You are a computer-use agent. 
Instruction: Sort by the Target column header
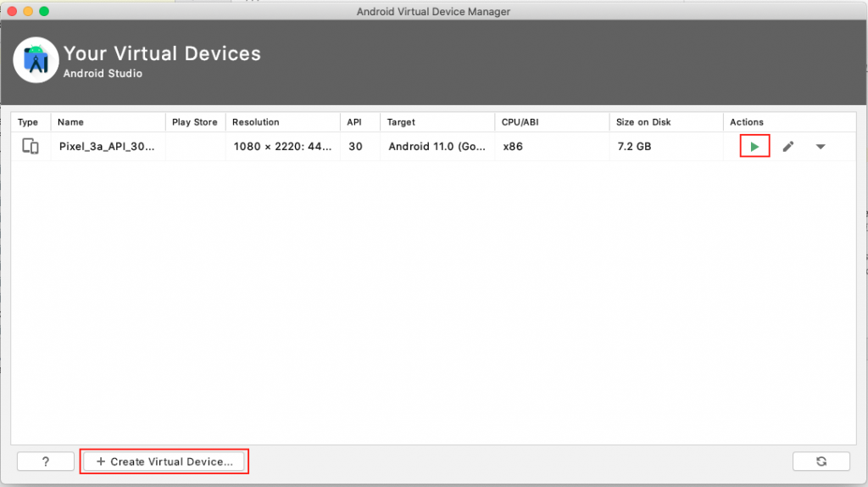(x=401, y=122)
